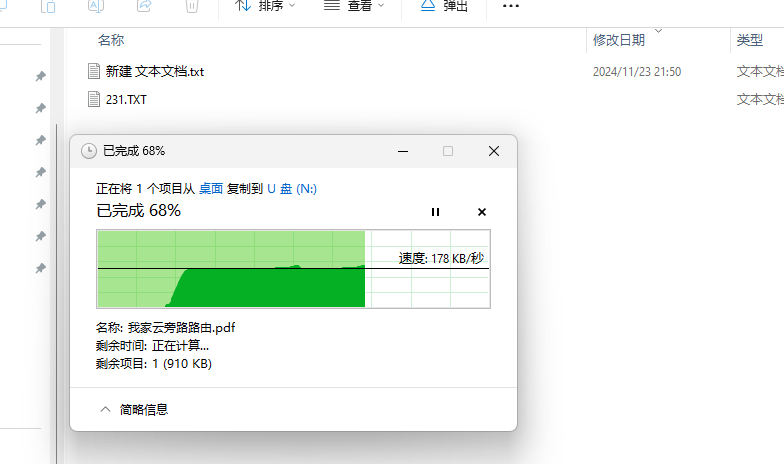784x464 pixels.
Task: Select the 231.TXT file
Action: pos(128,99)
